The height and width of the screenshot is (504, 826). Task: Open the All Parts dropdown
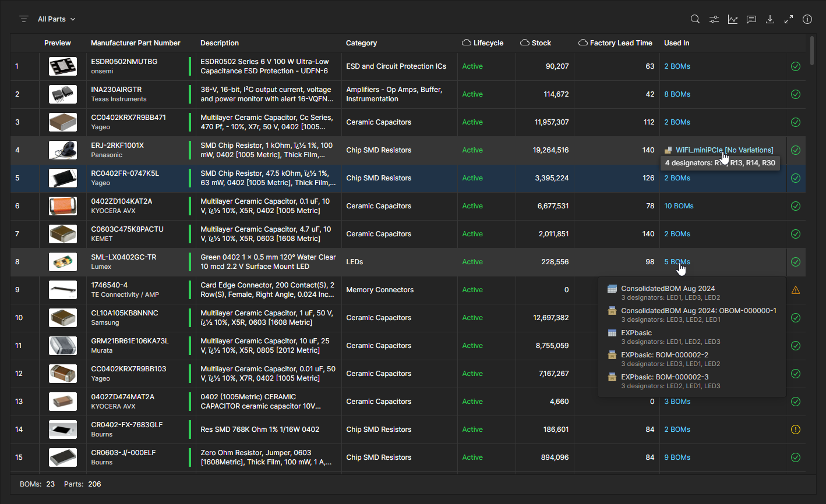57,19
